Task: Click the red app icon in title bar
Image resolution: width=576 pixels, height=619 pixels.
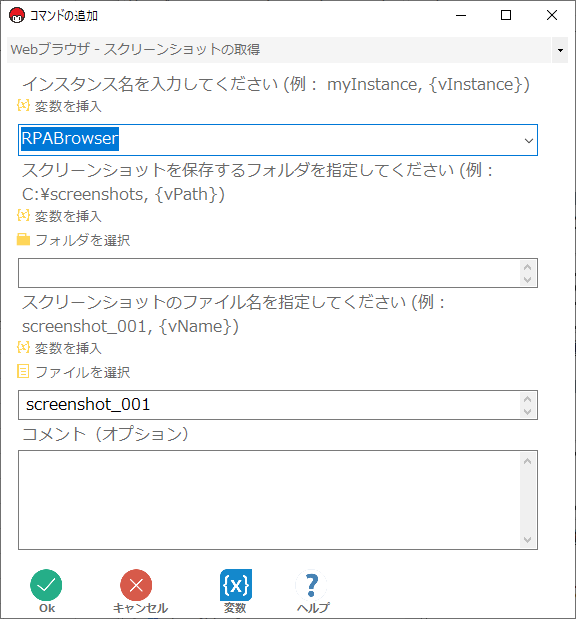Action: point(17,15)
